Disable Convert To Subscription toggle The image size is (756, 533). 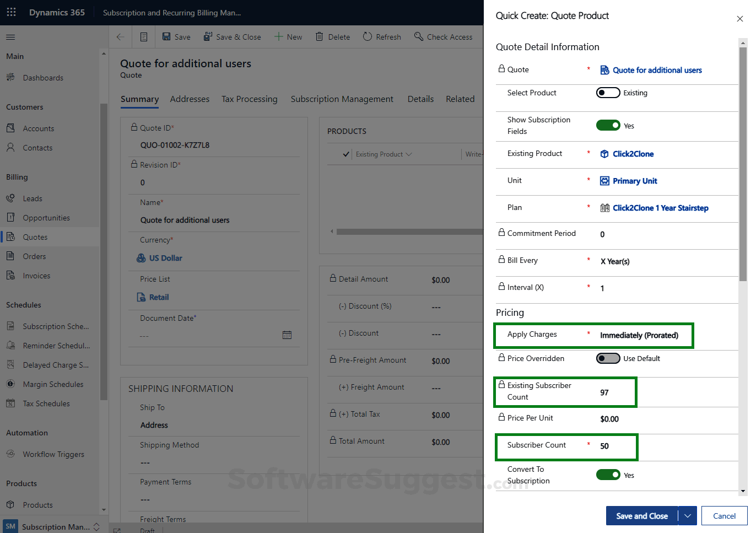pos(608,475)
